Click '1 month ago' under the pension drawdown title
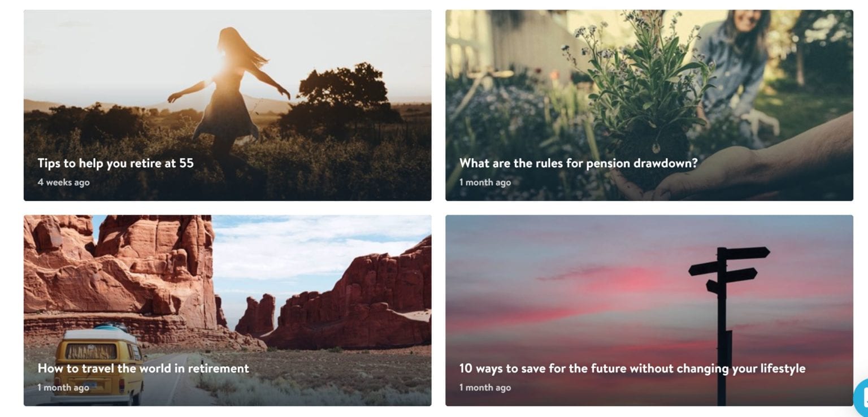This screenshot has height=417, width=868. point(485,183)
